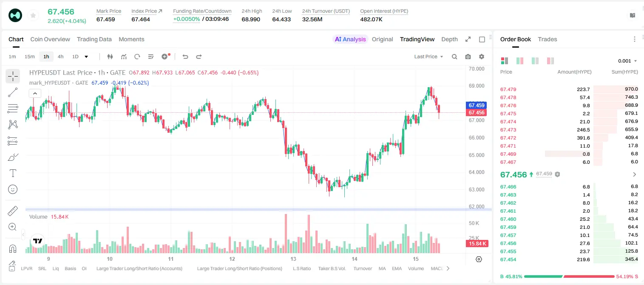
Task: Switch to AI Analysis chart mode
Action: point(350,39)
